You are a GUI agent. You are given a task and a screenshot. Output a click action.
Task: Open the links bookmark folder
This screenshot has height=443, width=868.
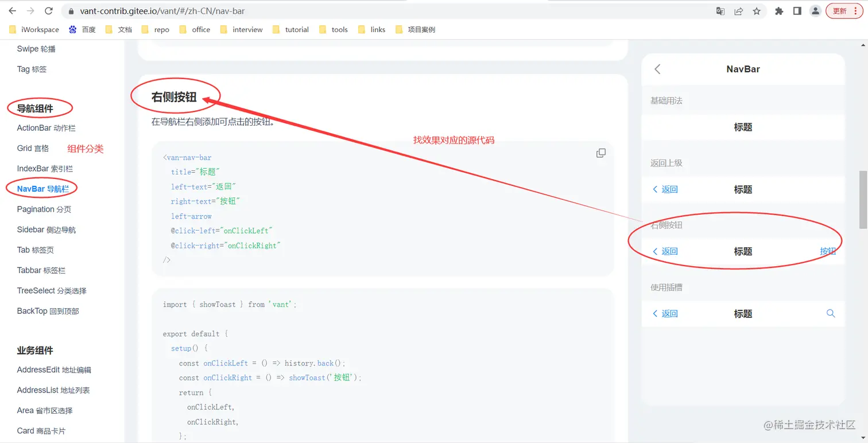click(371, 29)
